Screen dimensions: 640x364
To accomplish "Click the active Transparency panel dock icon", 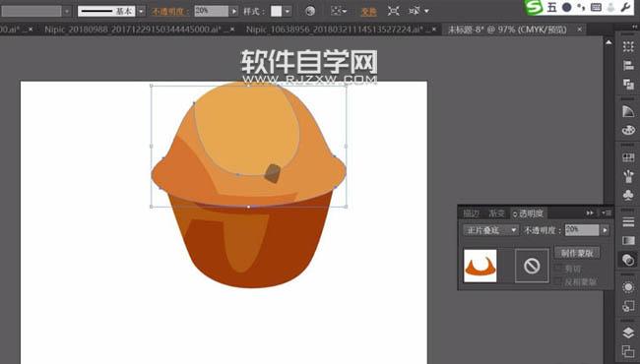I will click(628, 260).
